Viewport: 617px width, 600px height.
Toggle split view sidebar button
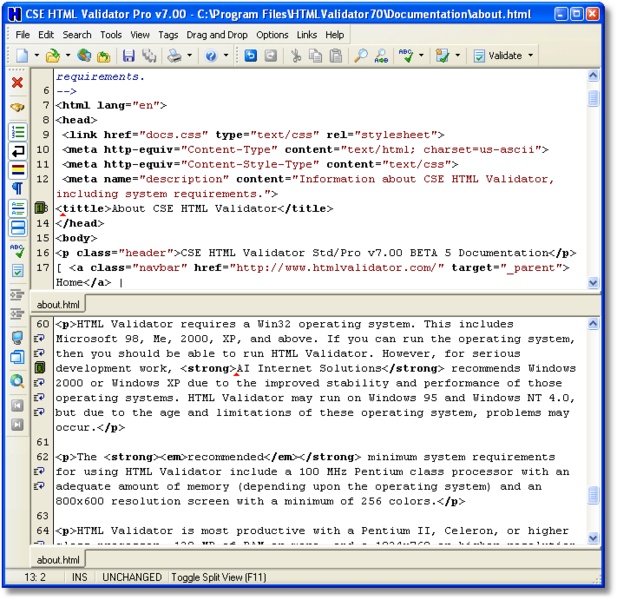click(x=18, y=228)
